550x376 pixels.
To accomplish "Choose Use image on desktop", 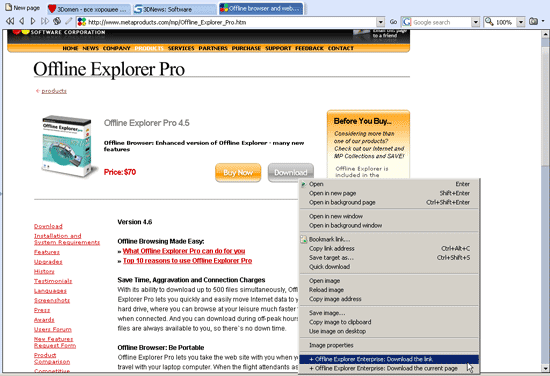I will pos(389,331).
